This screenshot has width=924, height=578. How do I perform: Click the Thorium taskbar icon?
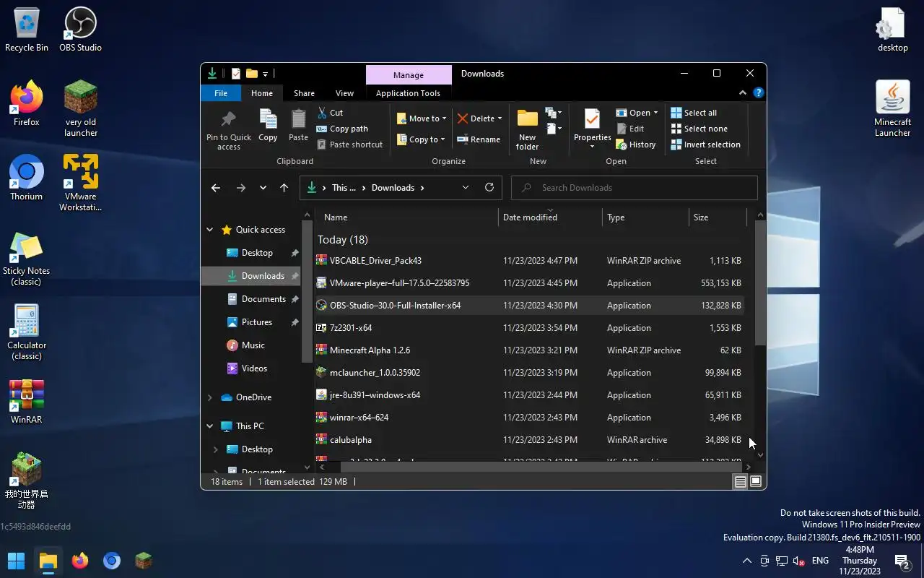coord(112,561)
